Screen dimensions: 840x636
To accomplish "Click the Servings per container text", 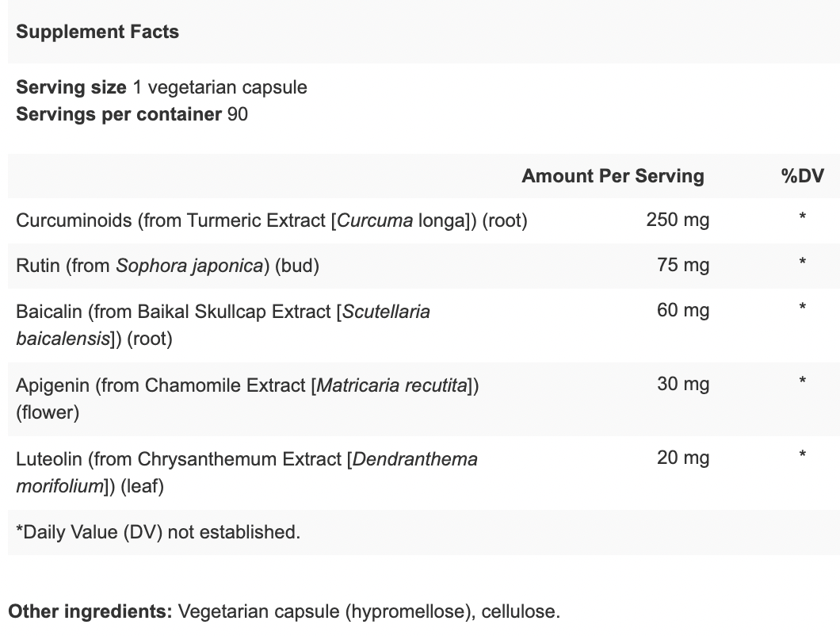I will [x=119, y=114].
